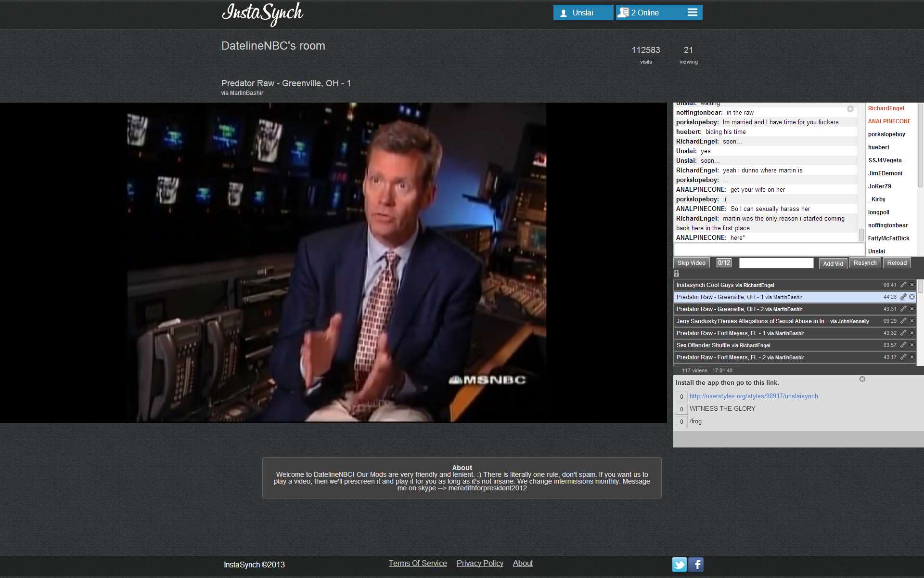Select FattyMcFatDick in the user list
924x578 pixels.
(x=889, y=238)
